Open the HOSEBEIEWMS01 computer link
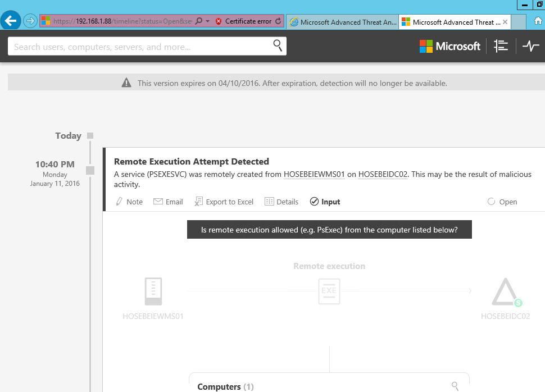 (x=314, y=175)
